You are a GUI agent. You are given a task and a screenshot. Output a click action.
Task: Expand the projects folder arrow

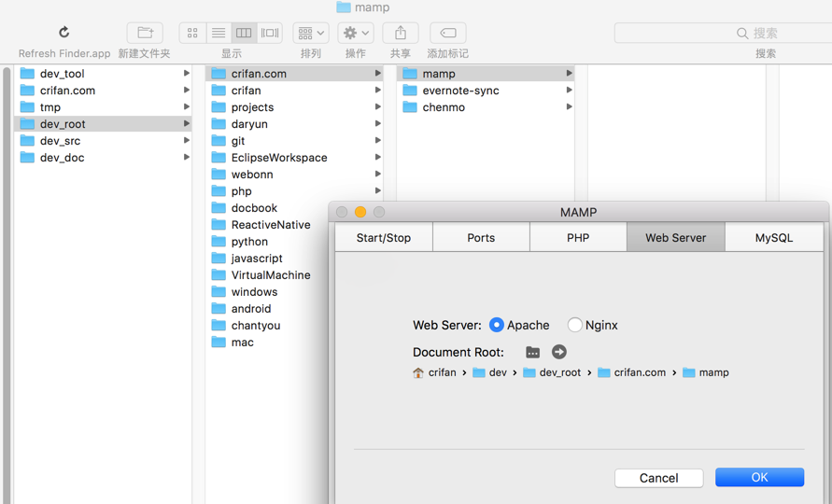(x=378, y=106)
